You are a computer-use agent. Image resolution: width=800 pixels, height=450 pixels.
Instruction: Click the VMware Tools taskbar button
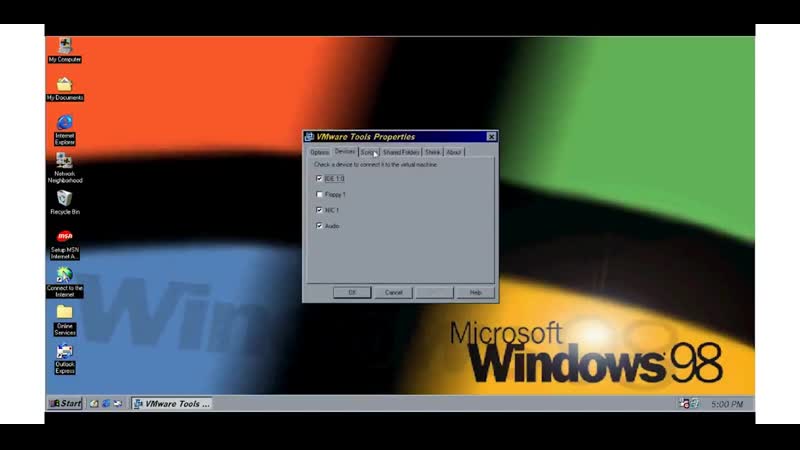[172, 404]
